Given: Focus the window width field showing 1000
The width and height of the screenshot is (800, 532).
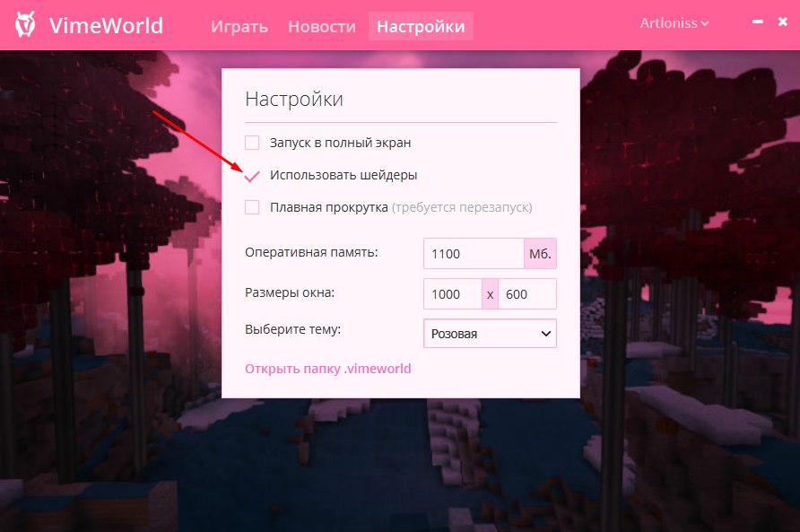Looking at the screenshot, I should (x=453, y=294).
